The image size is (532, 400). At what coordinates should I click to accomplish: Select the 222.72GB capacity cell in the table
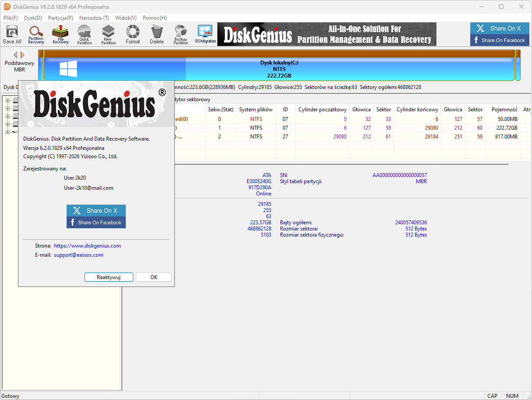click(x=506, y=128)
